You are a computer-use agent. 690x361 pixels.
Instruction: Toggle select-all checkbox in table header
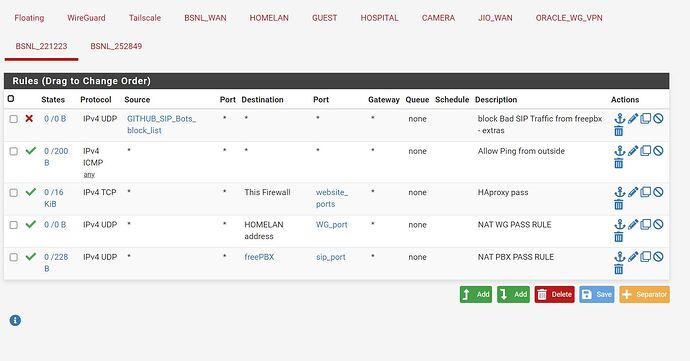tap(11, 99)
